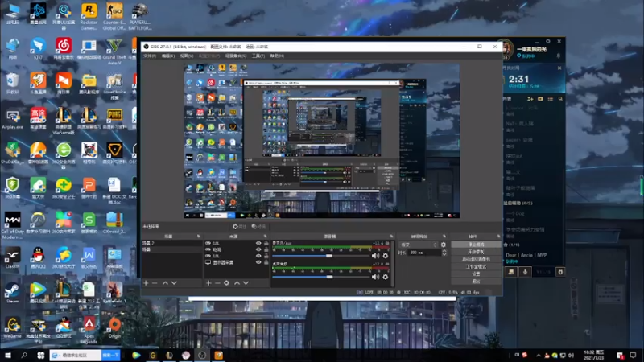Image resolution: width=644 pixels, height=362 pixels.
Task: Pop out the 场景 dock panel
Action: (198, 237)
